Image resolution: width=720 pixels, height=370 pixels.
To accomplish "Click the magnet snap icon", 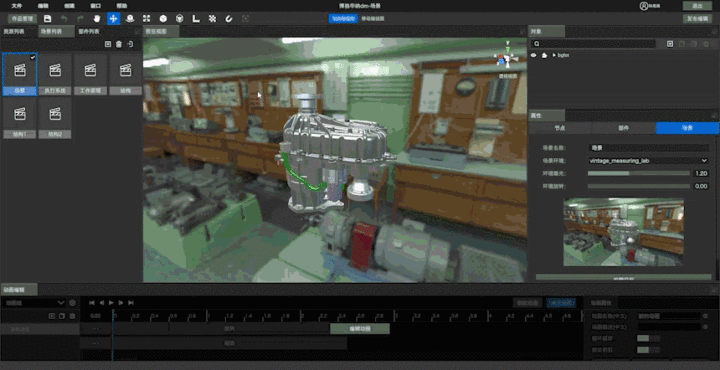I will (228, 18).
